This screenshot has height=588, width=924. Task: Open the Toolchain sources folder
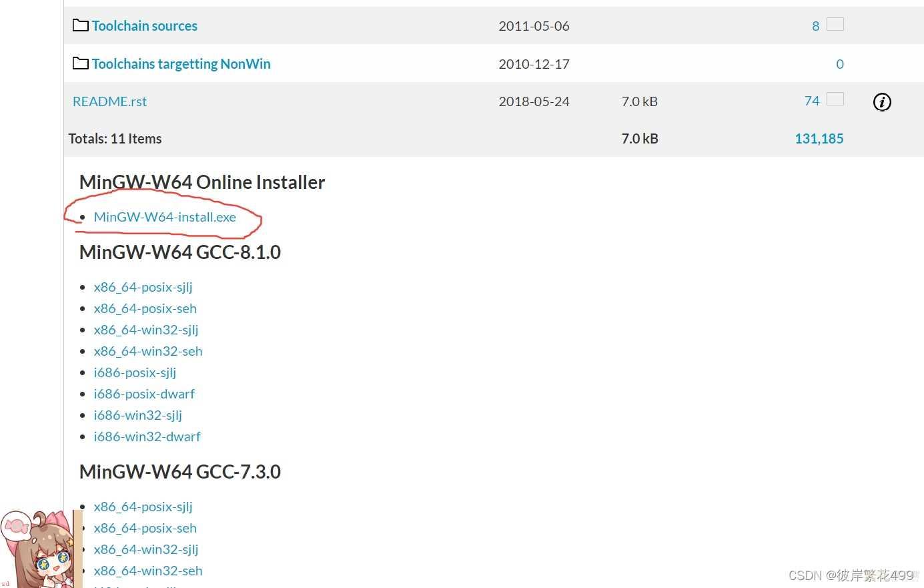coord(145,26)
